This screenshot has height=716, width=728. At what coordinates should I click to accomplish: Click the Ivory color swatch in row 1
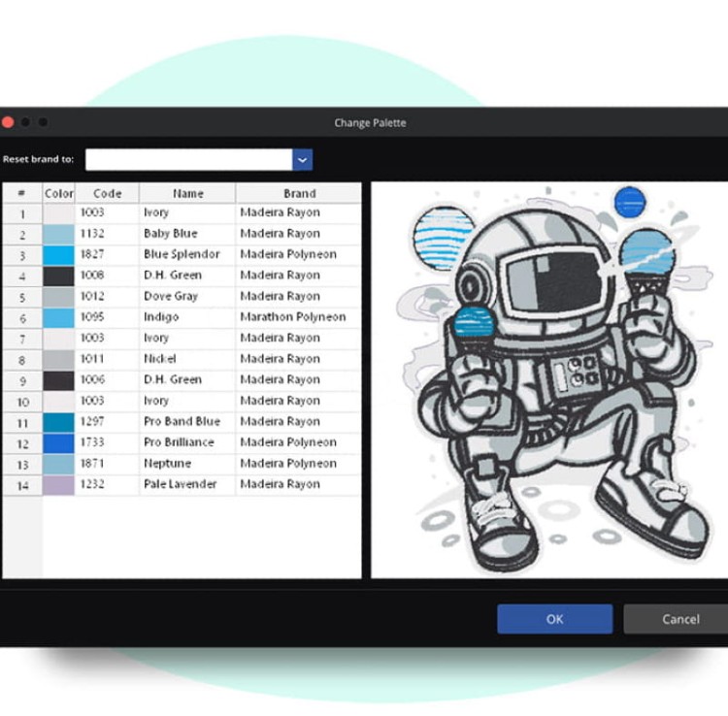(x=58, y=213)
